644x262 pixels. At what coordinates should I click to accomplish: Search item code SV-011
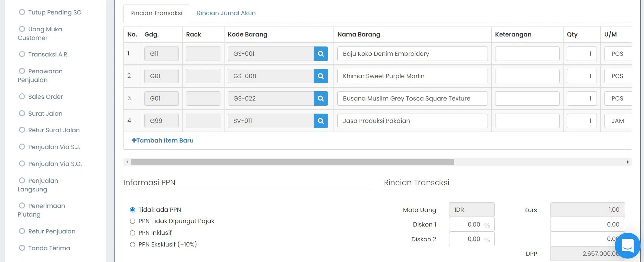point(320,121)
